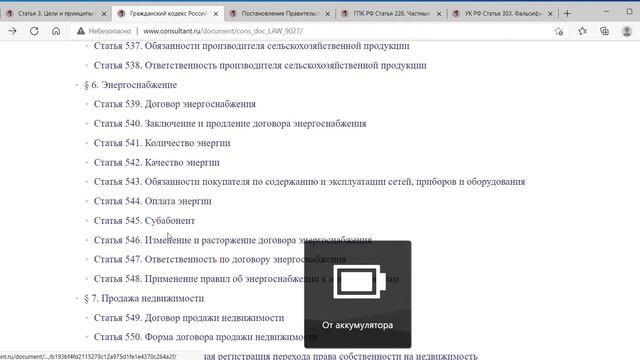Open Статья 548 Применение правил об энергоснабжении
The width and height of the screenshot is (640, 360).
(x=246, y=279)
